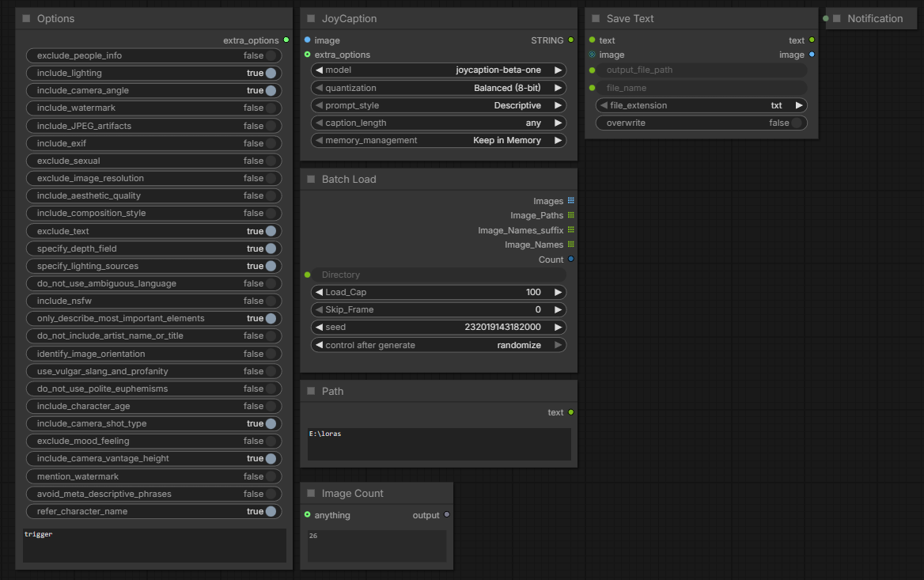Click the Path node text output port
Viewport: 924px width, 580px height.
click(571, 412)
